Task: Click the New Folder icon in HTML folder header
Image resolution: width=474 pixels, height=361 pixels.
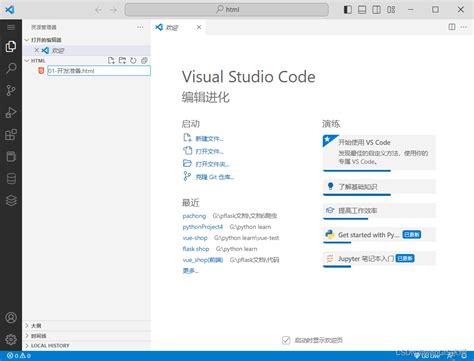Action: 122,60
